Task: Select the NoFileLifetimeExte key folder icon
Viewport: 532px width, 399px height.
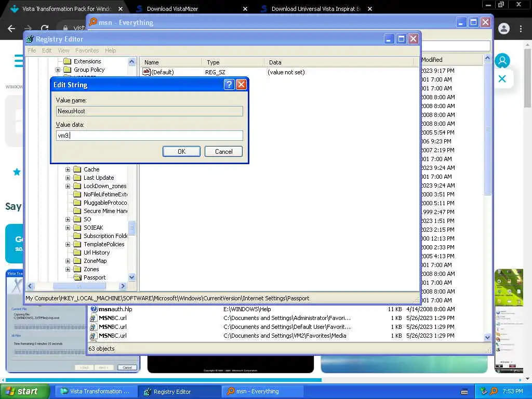Action: (x=77, y=194)
